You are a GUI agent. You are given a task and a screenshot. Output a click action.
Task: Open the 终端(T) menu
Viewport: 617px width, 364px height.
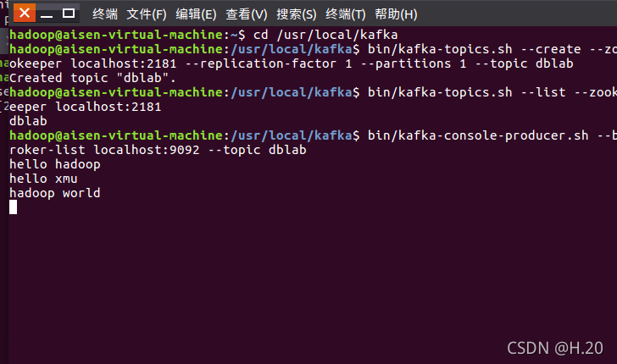pyautogui.click(x=346, y=14)
